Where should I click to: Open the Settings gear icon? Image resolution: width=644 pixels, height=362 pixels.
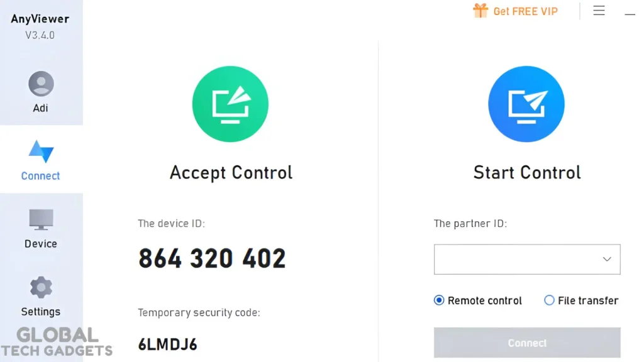tap(41, 287)
